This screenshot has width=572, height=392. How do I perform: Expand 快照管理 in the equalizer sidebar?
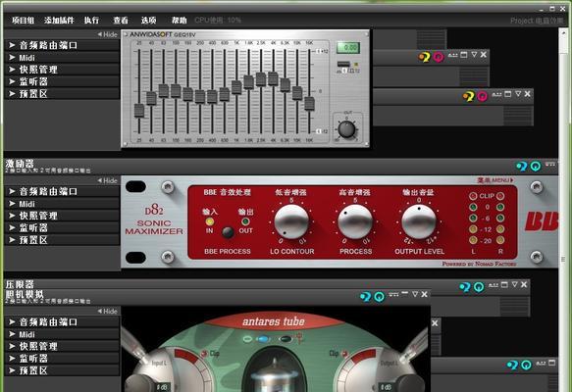point(62,70)
